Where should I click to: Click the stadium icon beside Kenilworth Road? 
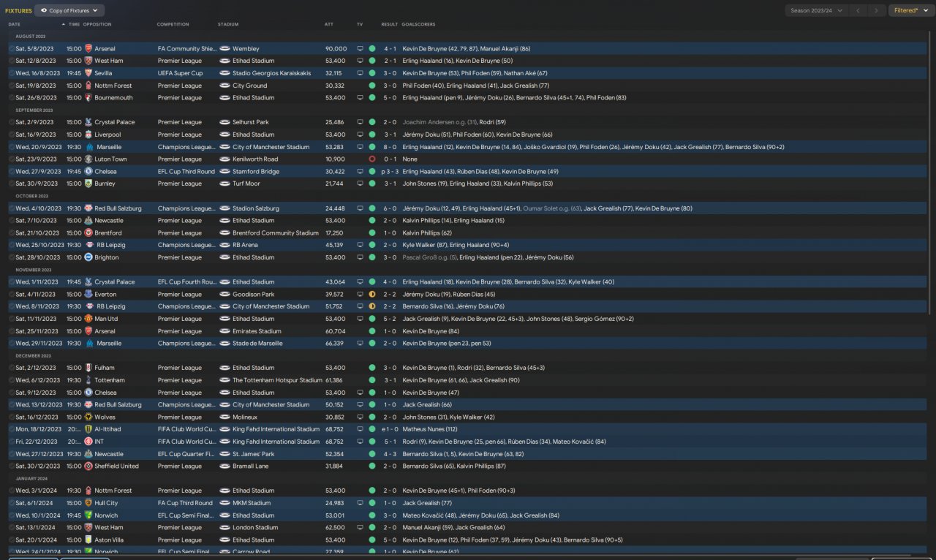(x=224, y=159)
